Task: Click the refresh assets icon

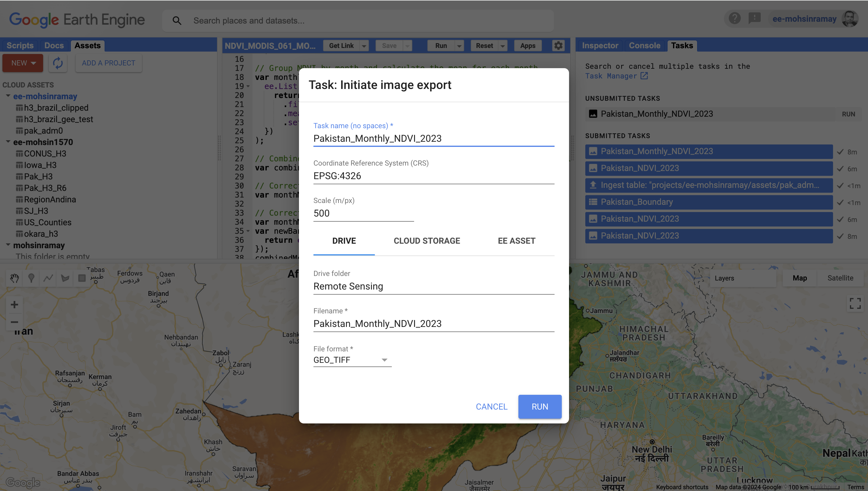Action: [58, 63]
